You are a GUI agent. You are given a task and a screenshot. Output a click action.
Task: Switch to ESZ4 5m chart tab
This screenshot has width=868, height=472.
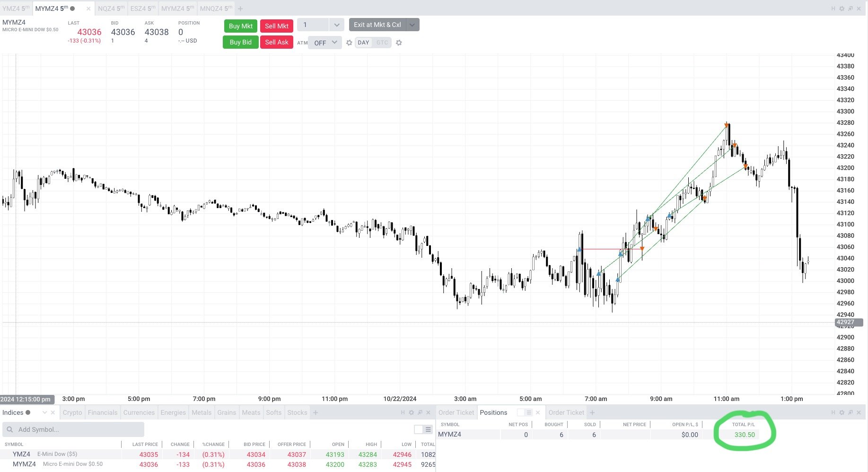coord(143,9)
